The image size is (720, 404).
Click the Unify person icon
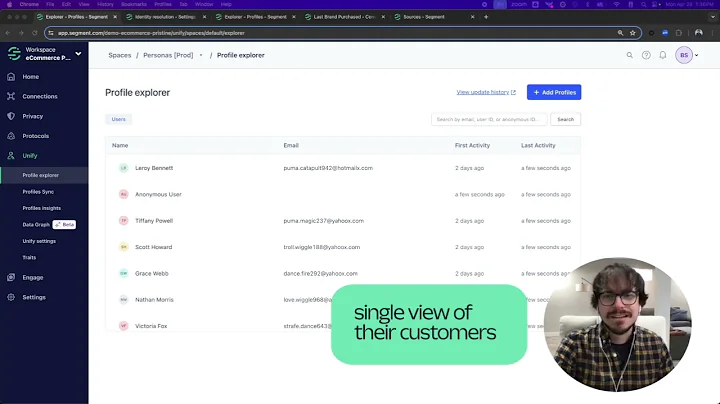click(11, 156)
